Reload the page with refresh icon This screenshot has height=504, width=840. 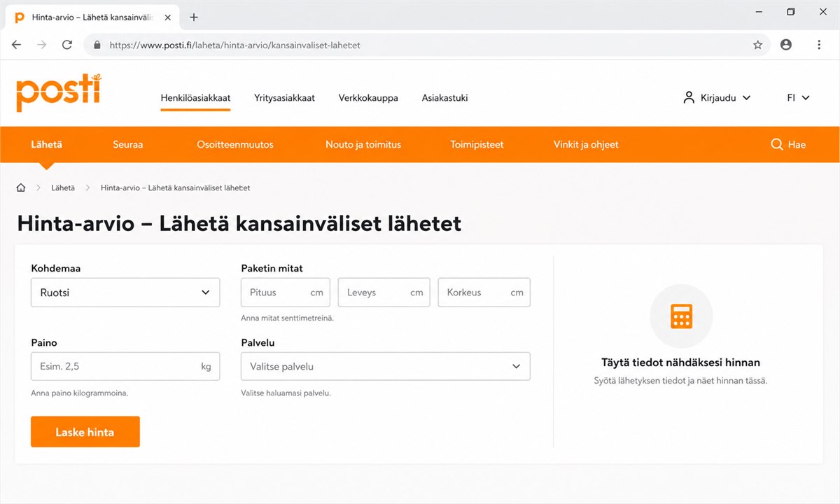coord(67,45)
